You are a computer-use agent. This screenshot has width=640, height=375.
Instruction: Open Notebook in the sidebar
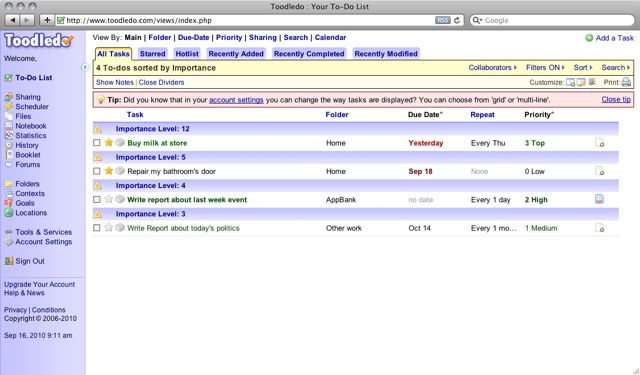click(x=31, y=126)
